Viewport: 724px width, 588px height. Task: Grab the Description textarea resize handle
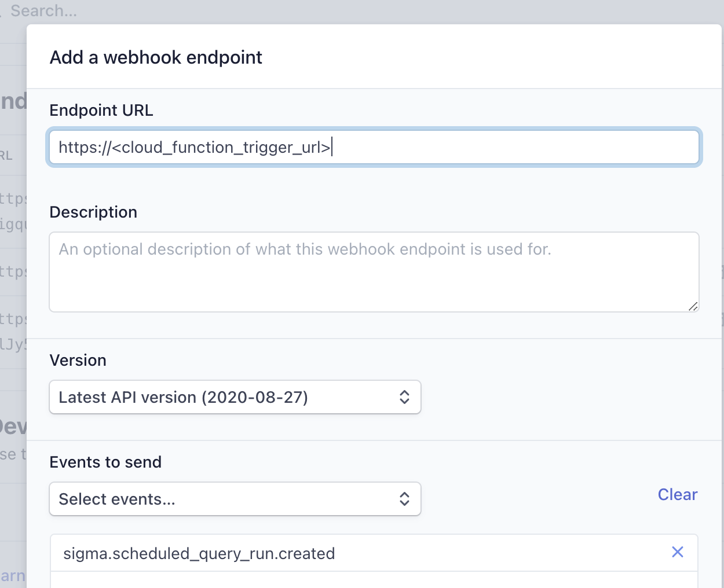click(693, 306)
